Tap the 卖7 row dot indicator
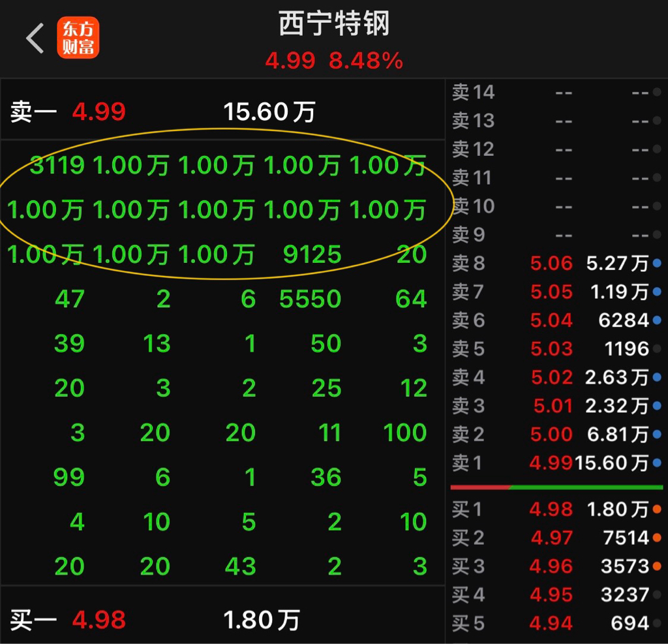Screen dimensions: 668x644 tap(657, 292)
